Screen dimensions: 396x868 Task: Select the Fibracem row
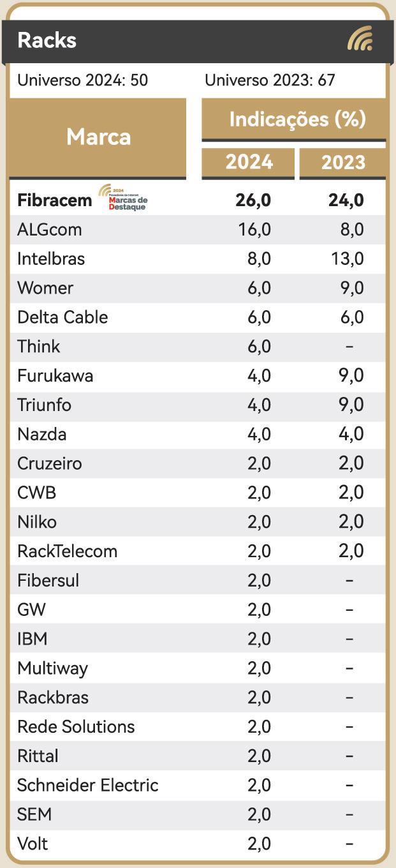tap(198, 200)
